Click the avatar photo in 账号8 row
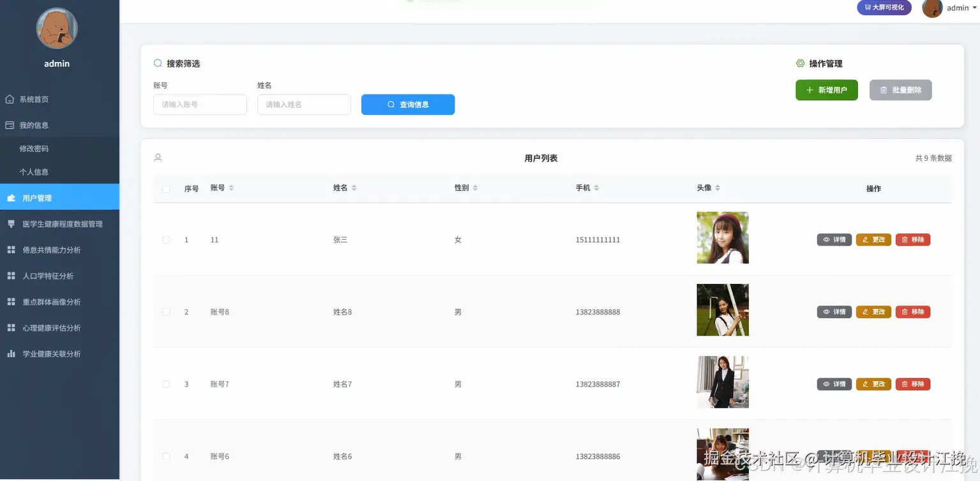The width and height of the screenshot is (980, 481). 723,310
